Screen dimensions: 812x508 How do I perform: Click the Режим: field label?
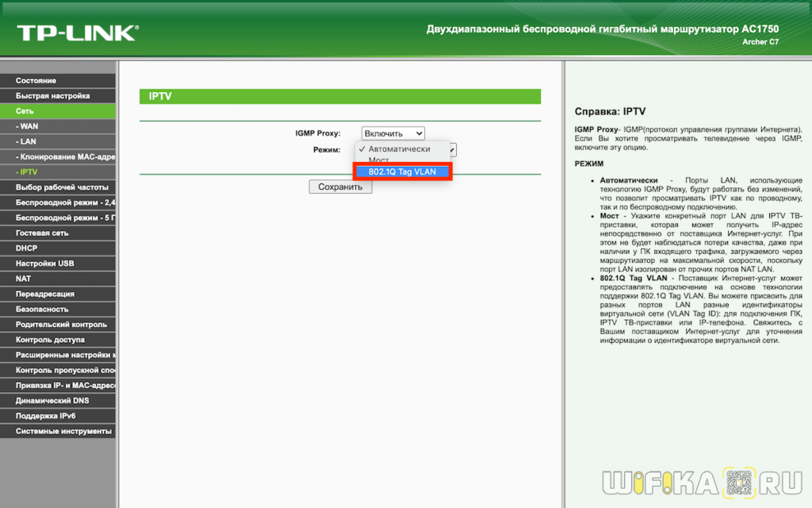tap(327, 150)
